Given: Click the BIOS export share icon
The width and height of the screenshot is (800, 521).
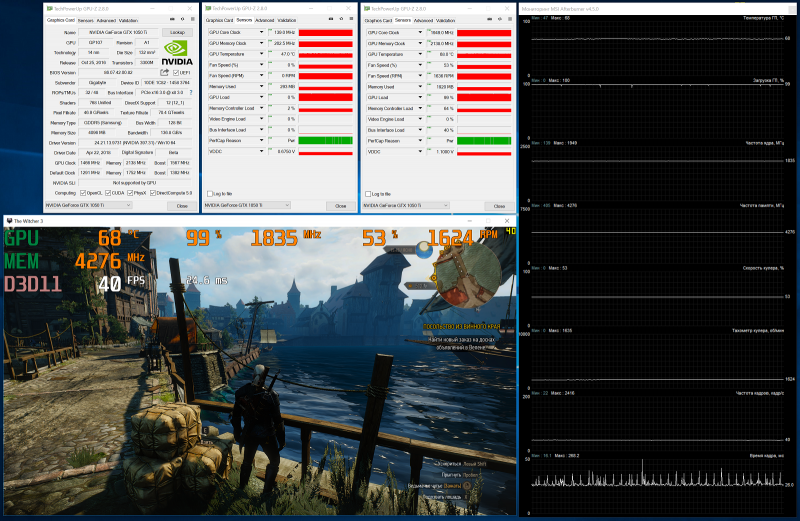Looking at the screenshot, I should coord(164,73).
